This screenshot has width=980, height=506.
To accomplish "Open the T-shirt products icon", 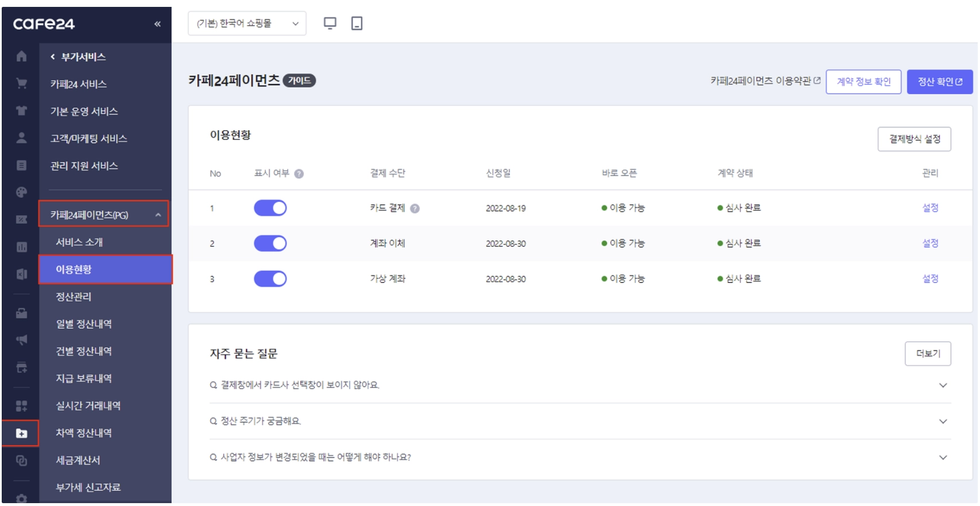I will click(x=21, y=111).
